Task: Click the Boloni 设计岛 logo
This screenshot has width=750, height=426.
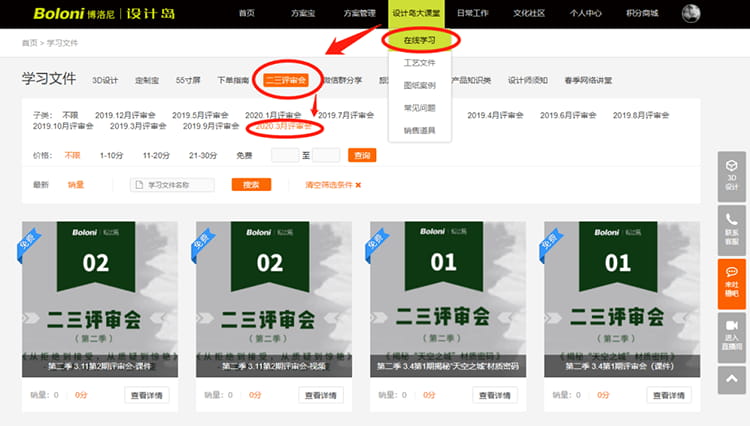Action: click(x=104, y=13)
